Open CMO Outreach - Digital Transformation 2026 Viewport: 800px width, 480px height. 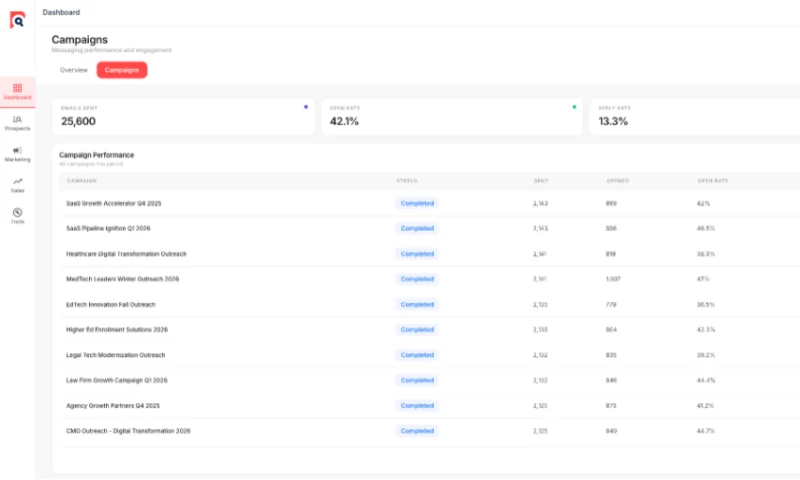128,431
